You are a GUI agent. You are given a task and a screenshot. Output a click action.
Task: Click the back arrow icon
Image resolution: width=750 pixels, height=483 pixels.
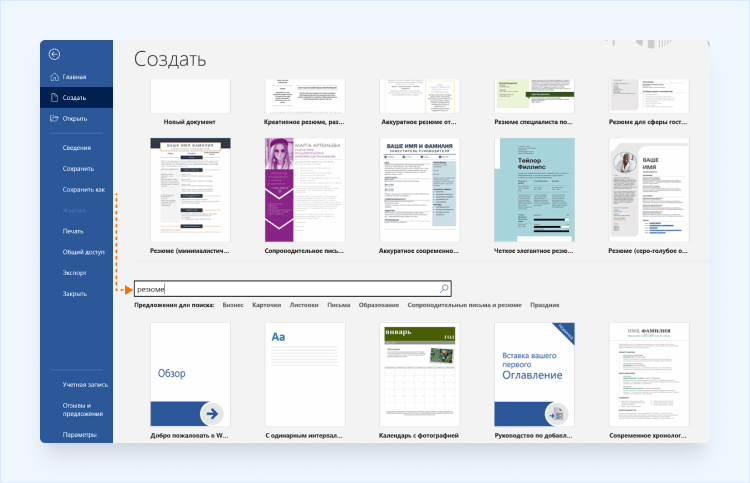point(54,54)
